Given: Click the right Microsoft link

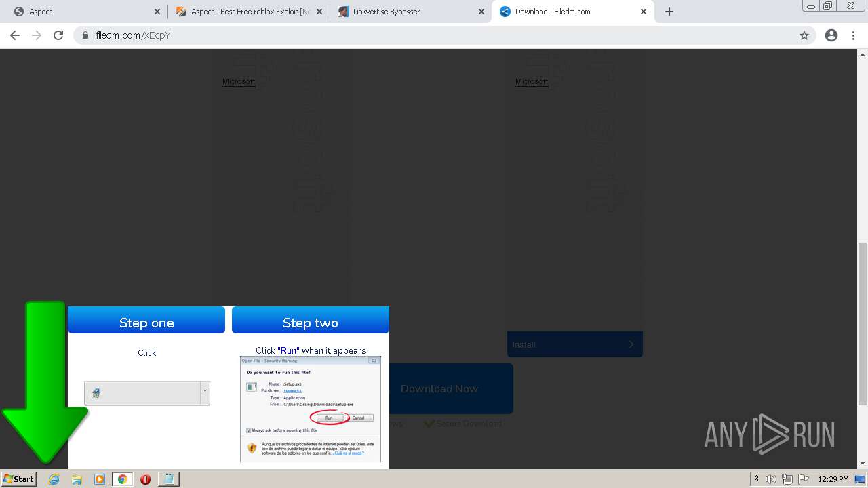Looking at the screenshot, I should (532, 81).
